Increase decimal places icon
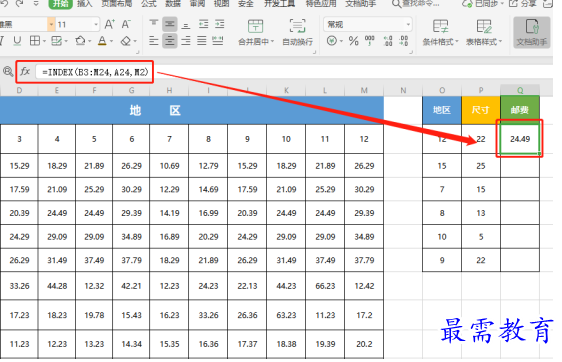Screen dimensions: 562x362 (x=388, y=41)
